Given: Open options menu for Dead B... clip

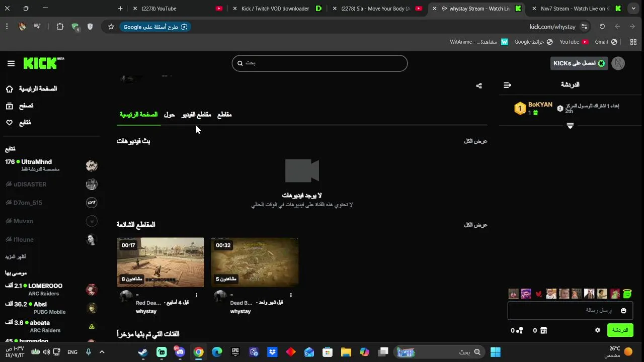Looking at the screenshot, I should (x=291, y=295).
